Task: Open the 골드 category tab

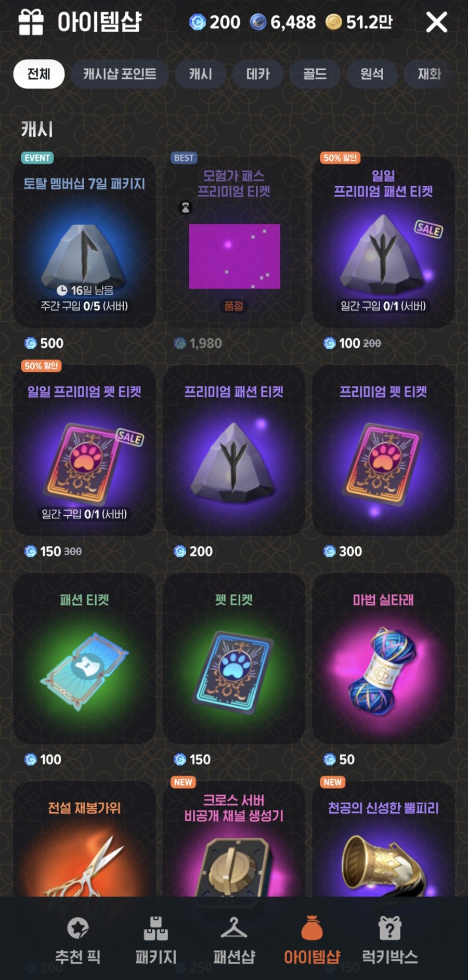Action: [x=315, y=74]
